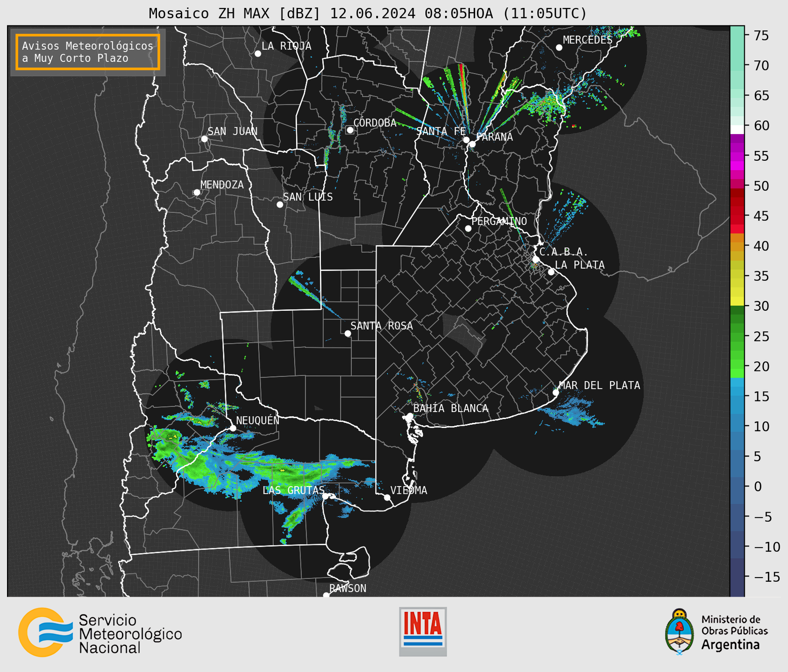
Task: Click the Avisos Meteorológicos a Muy Corto Plazo box
Action: point(88,52)
